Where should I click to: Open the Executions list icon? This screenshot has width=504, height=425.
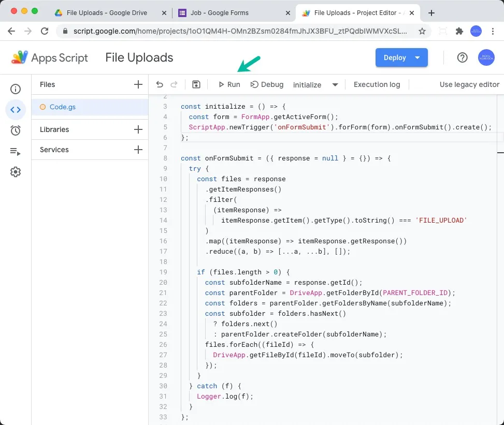pyautogui.click(x=16, y=151)
